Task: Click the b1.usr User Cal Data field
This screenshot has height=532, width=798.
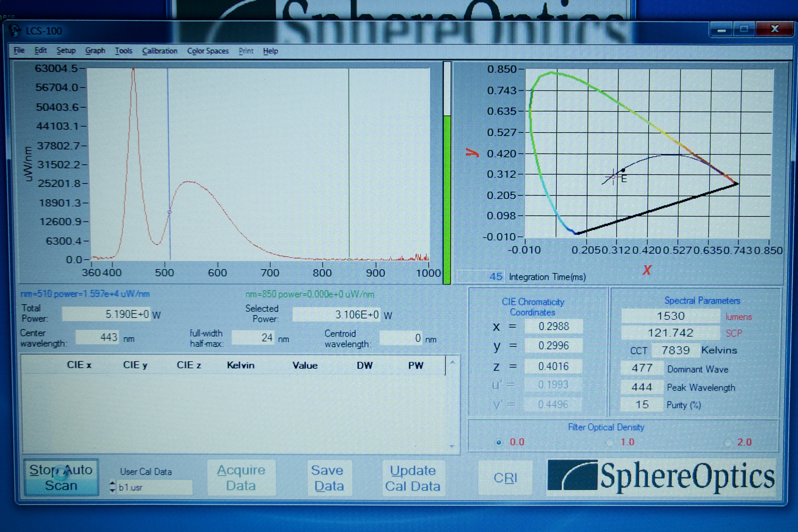Action: pos(154,487)
